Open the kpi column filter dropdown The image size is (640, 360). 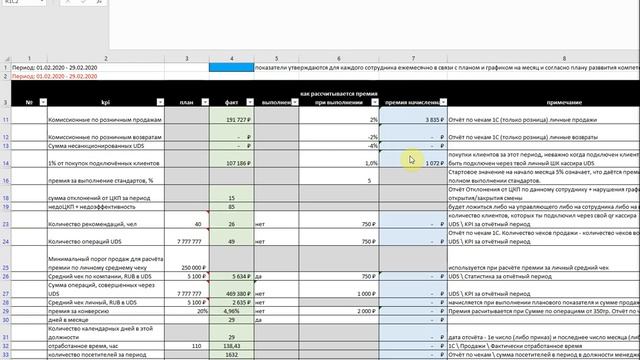pos(160,102)
